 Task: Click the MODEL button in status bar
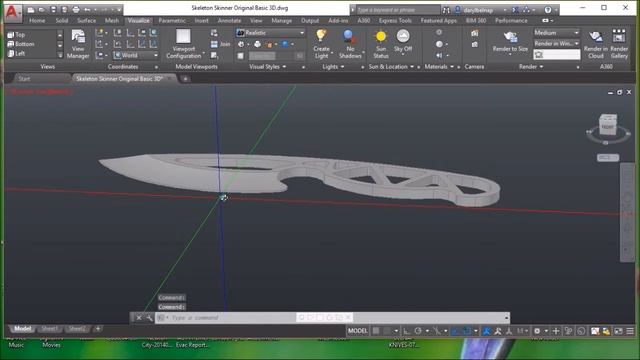[358, 331]
